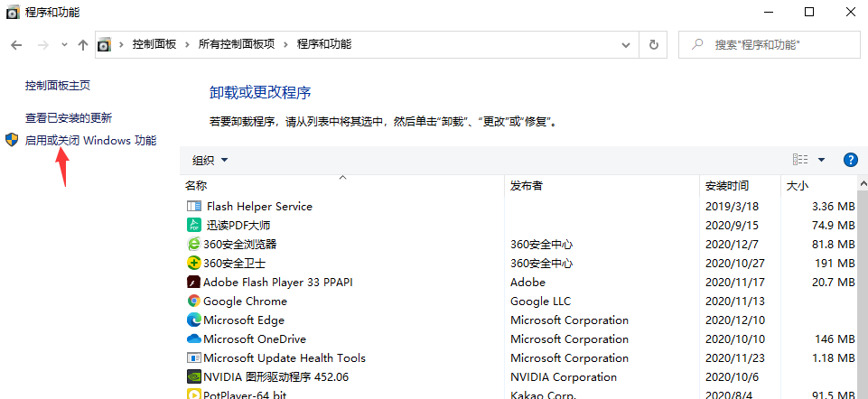Select 控制面板 in the address breadcrumb
This screenshot has width=868, height=399.
click(x=154, y=44)
